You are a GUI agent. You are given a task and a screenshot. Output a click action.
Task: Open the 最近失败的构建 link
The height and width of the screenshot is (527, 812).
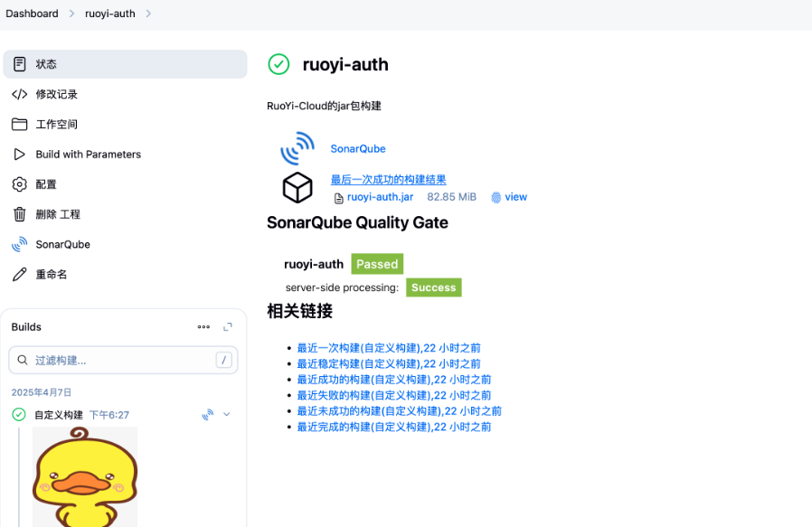coord(393,395)
